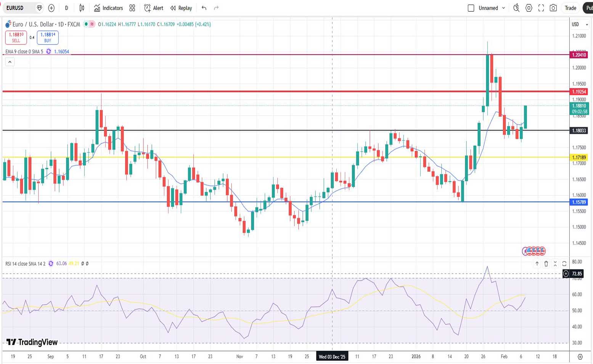The image size is (593, 364).
Task: Collapse the indicator legend chevron
Action: (10, 62)
